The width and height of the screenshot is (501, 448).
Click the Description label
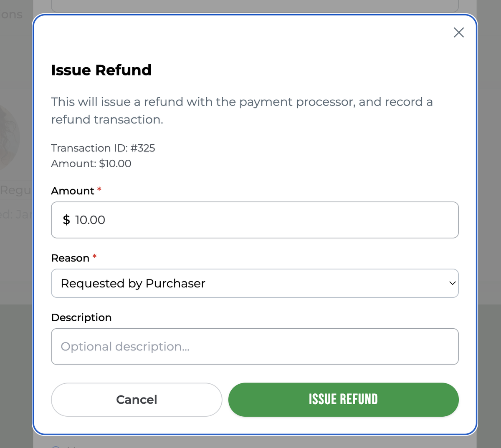coord(81,317)
